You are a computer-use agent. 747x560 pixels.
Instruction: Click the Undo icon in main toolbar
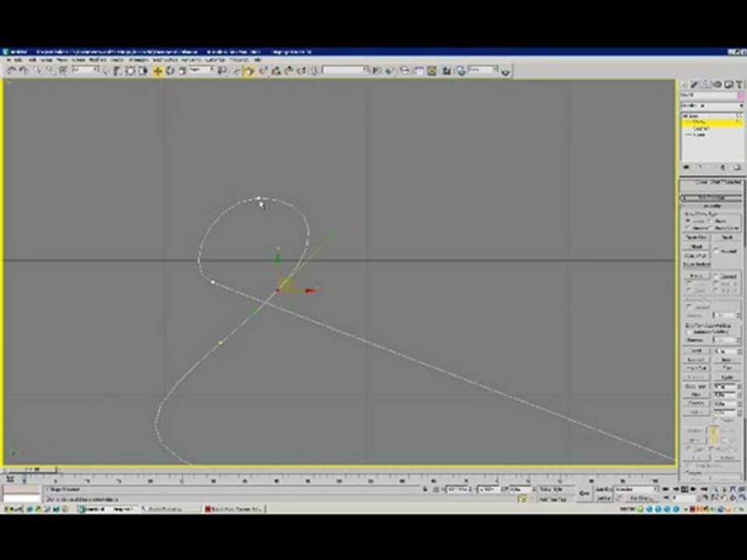pos(11,71)
